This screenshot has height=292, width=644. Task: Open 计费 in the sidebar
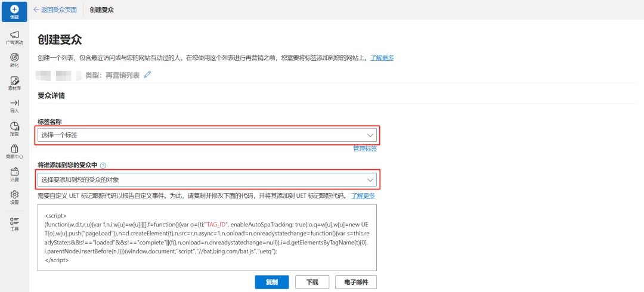[14, 175]
